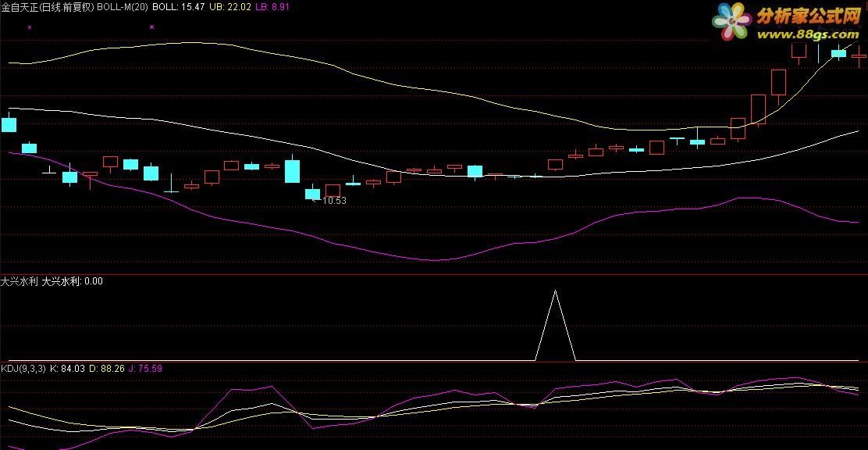Click the LB: 8.91 lower band value

point(272,7)
